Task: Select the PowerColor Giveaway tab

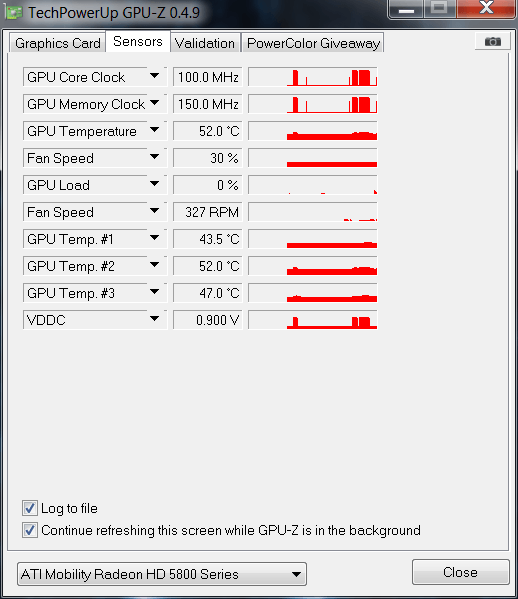Action: (313, 43)
